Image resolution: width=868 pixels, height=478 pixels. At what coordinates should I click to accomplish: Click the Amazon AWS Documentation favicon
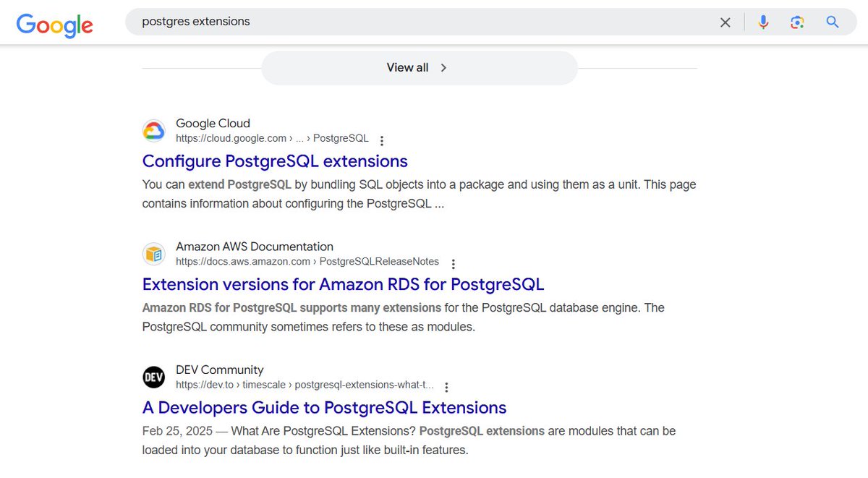[154, 254]
